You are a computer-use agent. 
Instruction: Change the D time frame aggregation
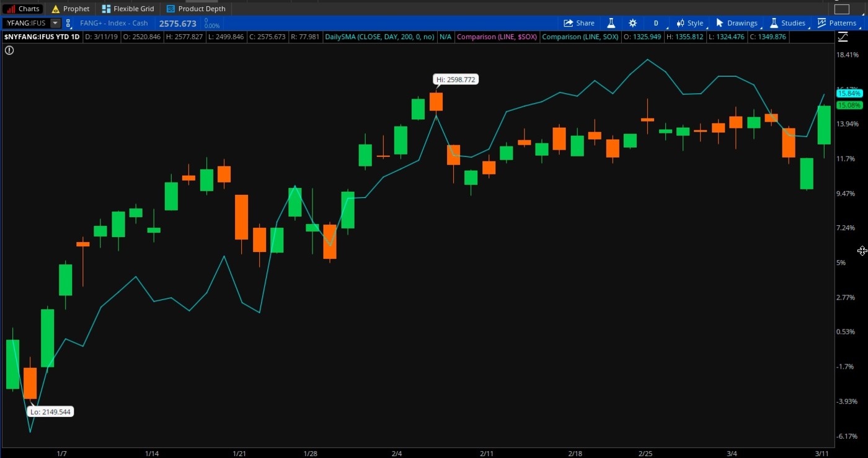tap(656, 23)
